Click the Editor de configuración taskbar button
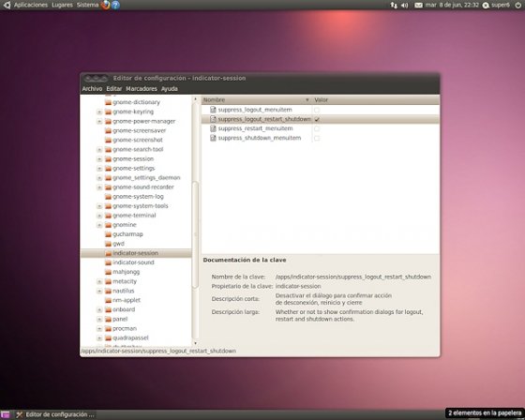 (55, 414)
